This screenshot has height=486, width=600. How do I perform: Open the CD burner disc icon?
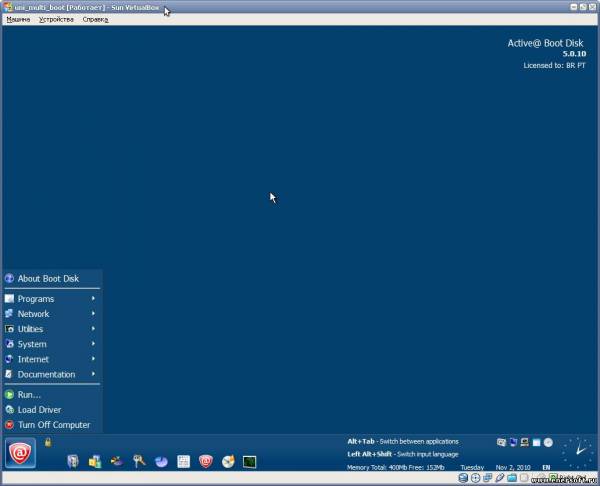(228, 462)
